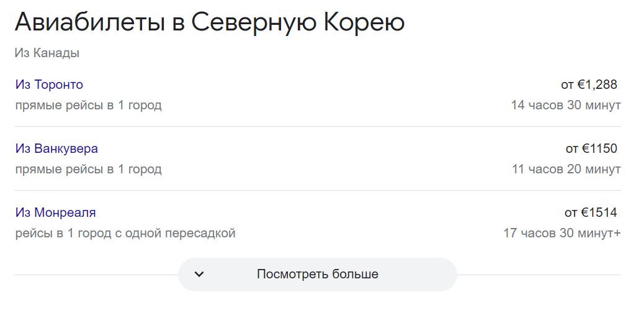The width and height of the screenshot is (644, 310).
Task: Click the line right of Посмотреть больше button
Action: [x=539, y=275]
